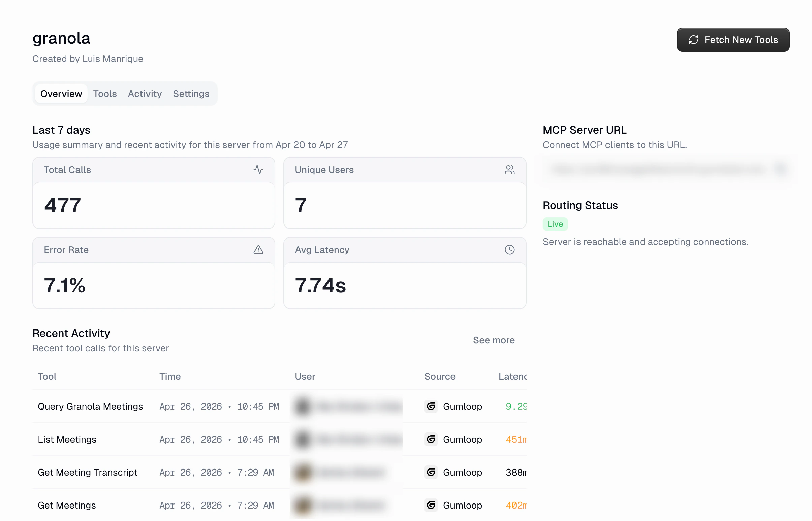Screen dimensions: 812x521
Task: Open the Settings tab
Action: click(191, 94)
